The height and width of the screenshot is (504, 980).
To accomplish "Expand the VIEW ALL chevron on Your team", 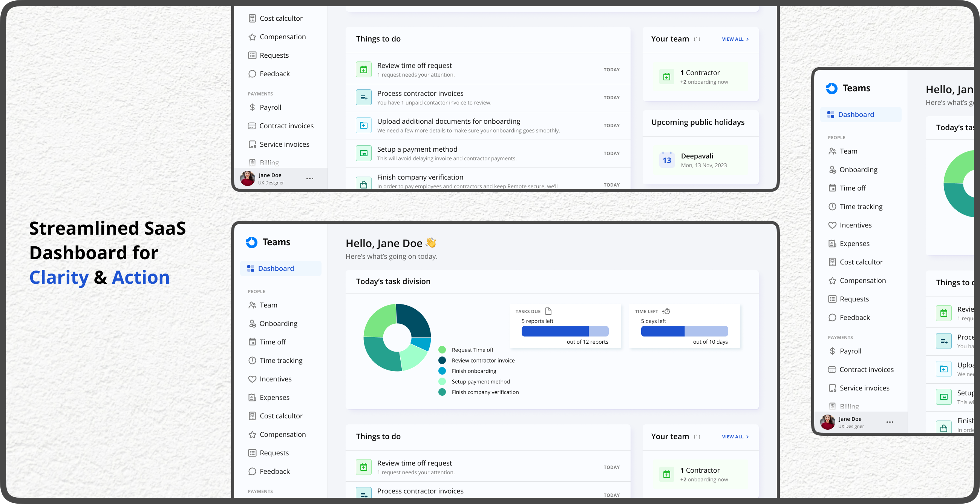I will point(747,39).
